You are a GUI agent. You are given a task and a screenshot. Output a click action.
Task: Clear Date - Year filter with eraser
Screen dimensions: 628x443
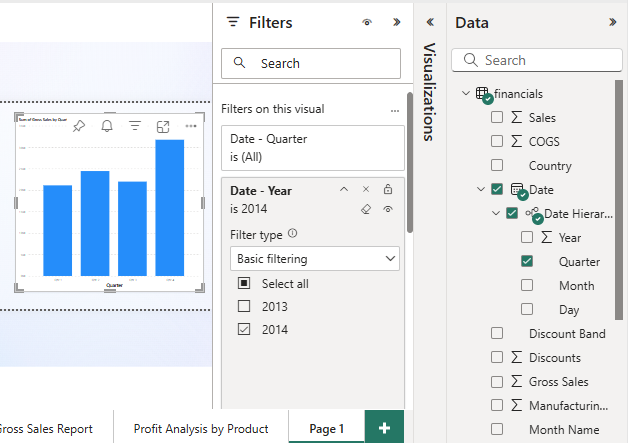point(366,209)
